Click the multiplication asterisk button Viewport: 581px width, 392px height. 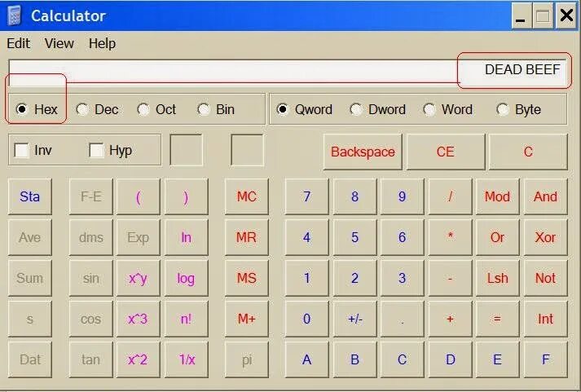450,237
